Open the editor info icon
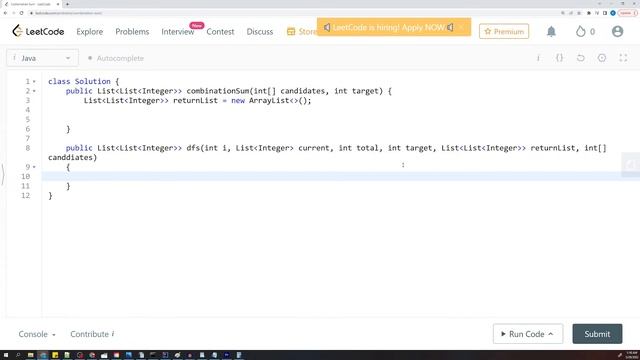The width and height of the screenshot is (640, 360). [x=538, y=58]
